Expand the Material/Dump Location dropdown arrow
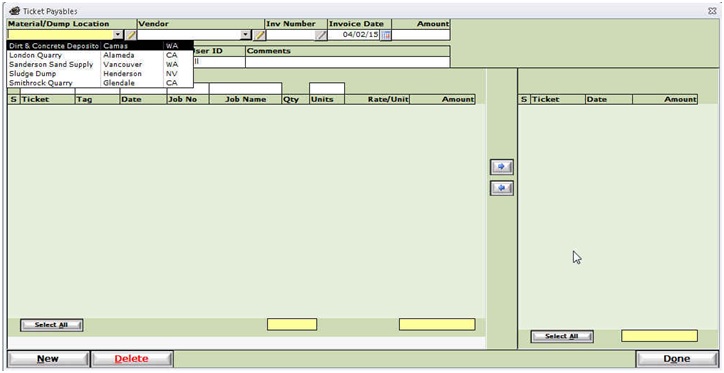Screen dimensions: 724x373 (118, 35)
